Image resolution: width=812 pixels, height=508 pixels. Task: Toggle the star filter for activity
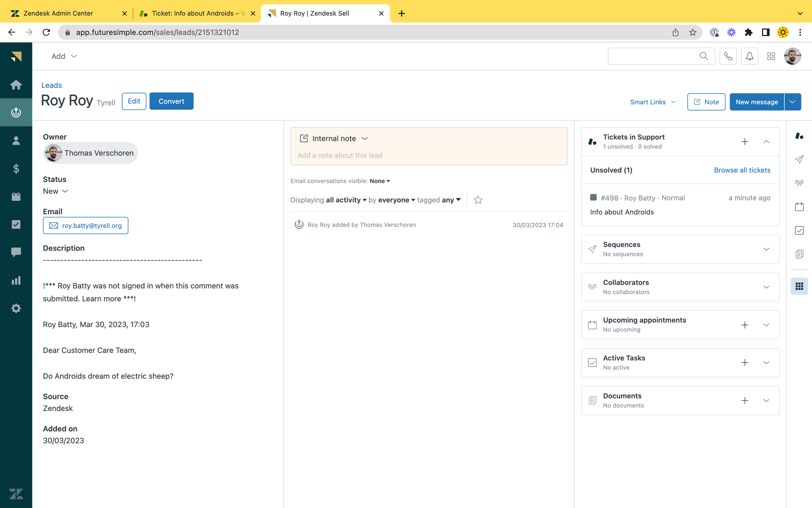tap(478, 200)
